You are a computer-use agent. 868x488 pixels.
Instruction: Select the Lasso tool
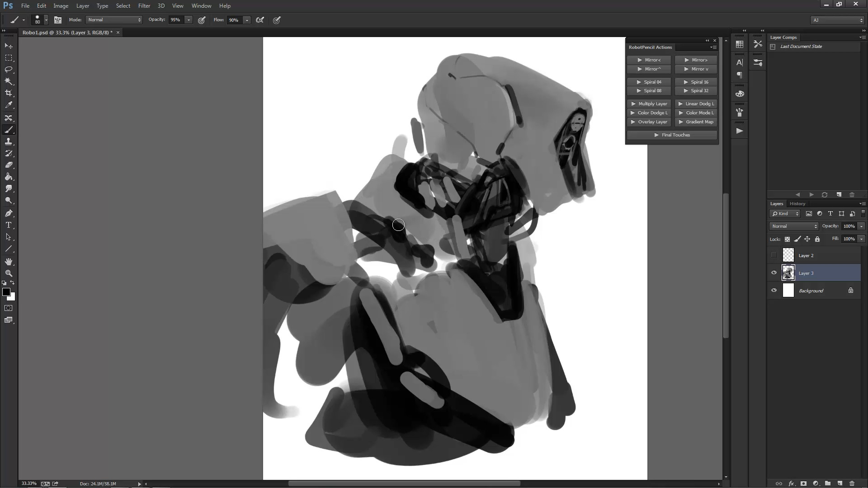(x=9, y=70)
